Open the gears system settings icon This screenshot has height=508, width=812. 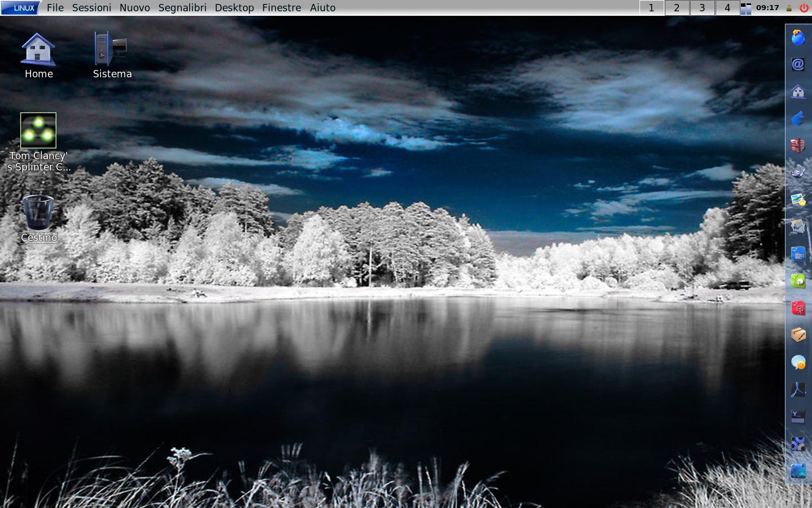pos(798,444)
